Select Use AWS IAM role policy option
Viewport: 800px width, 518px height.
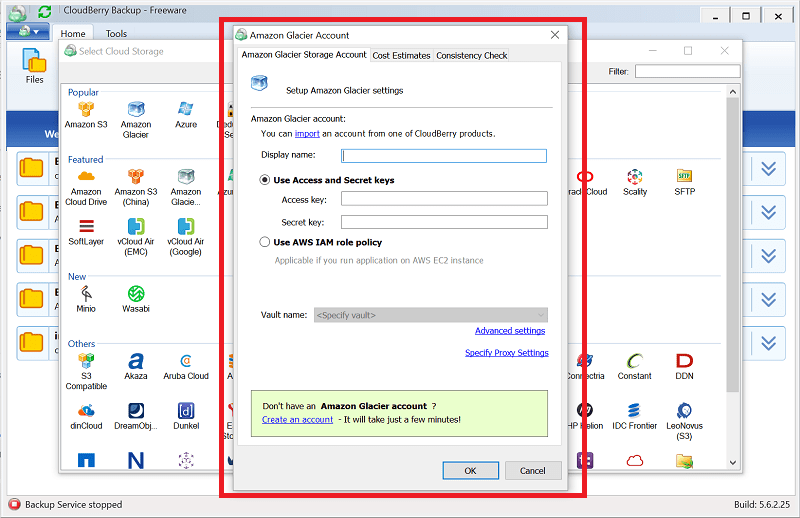[x=265, y=242]
